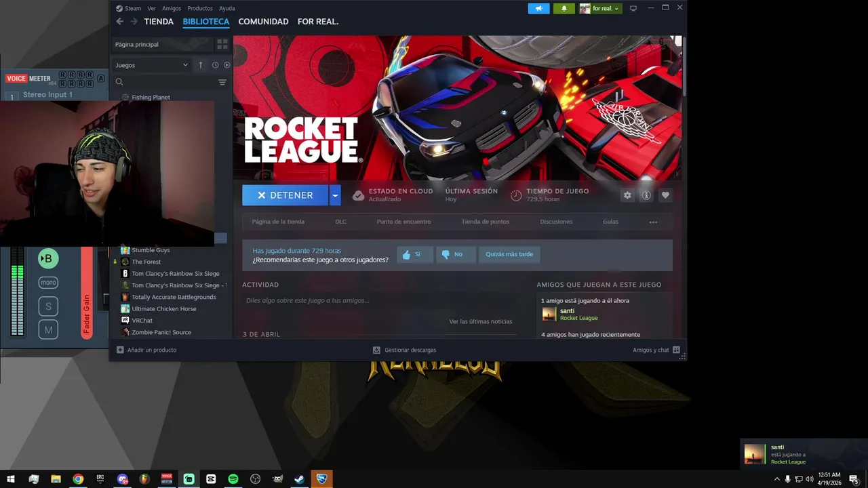Open Rocket League game info icon
The height and width of the screenshot is (488, 868).
click(646, 195)
